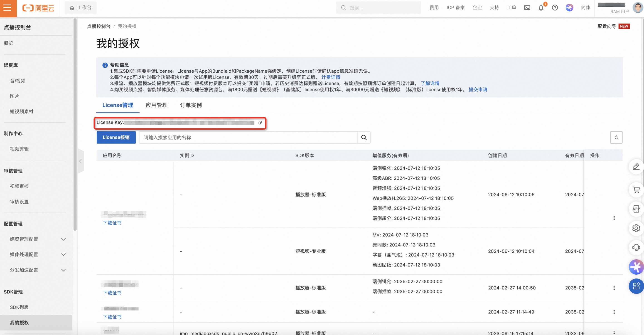
Task: Open 短视频素材 in the sidebar
Action: click(x=22, y=111)
